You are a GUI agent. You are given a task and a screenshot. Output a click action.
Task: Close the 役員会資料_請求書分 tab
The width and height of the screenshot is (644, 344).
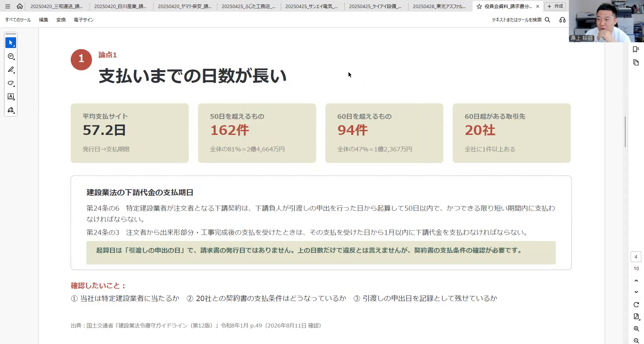click(x=538, y=6)
